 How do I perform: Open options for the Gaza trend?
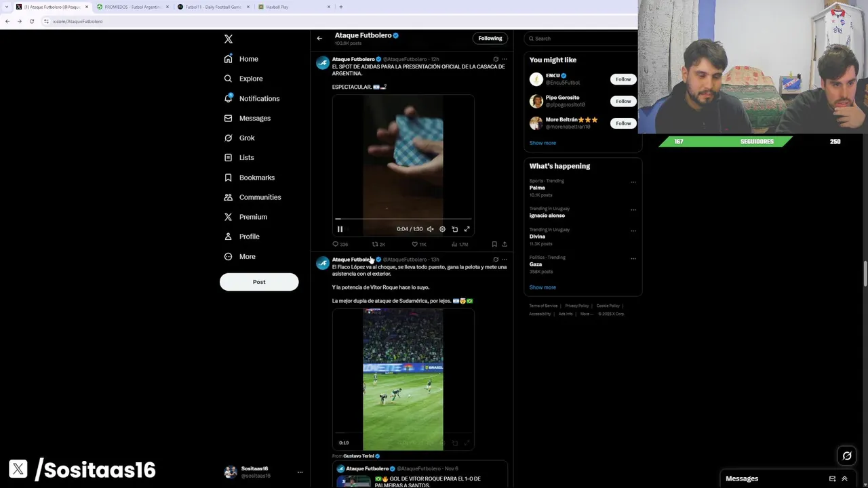point(633,258)
